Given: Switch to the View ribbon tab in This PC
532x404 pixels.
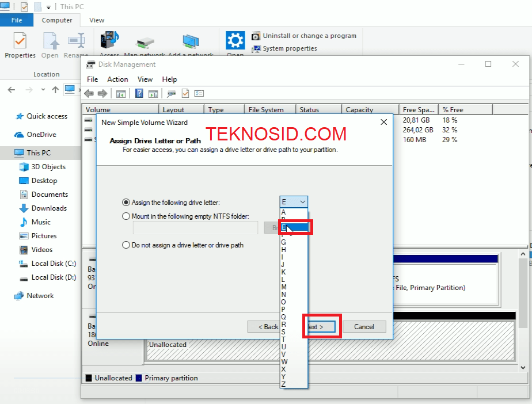Looking at the screenshot, I should pos(97,20).
